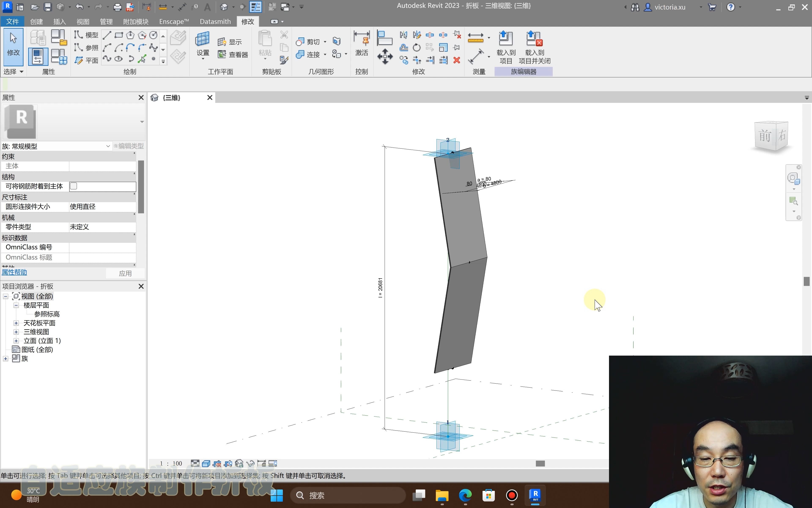Open the Properties help (属性帮助) link

(14, 272)
